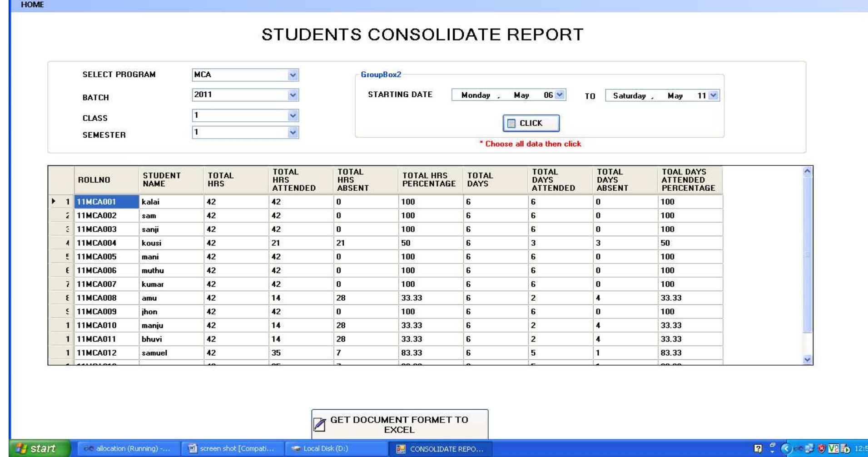Open Windows Security Alerts shield in system tray
The width and height of the screenshot is (868, 457).
tap(822, 448)
